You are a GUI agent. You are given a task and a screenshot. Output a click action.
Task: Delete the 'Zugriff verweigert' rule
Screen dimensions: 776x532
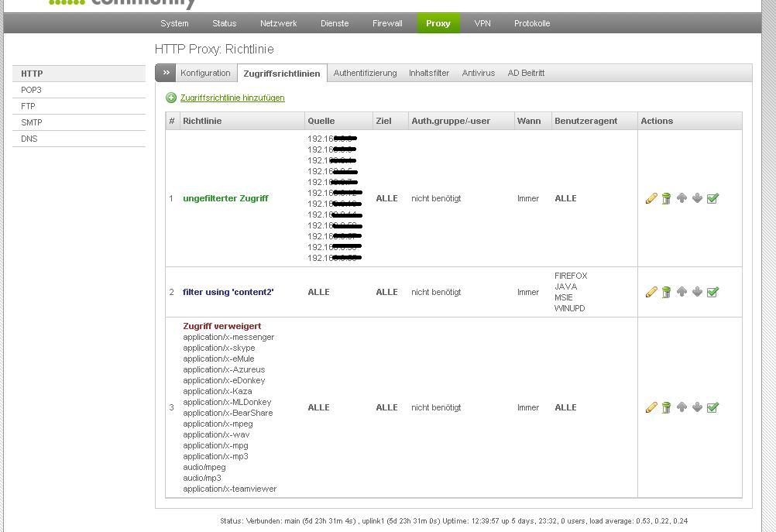666,407
